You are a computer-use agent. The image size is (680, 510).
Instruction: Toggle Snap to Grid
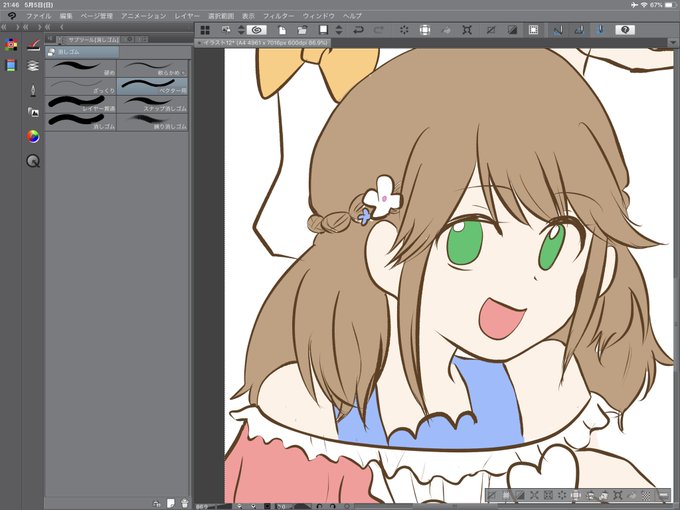(x=600, y=30)
